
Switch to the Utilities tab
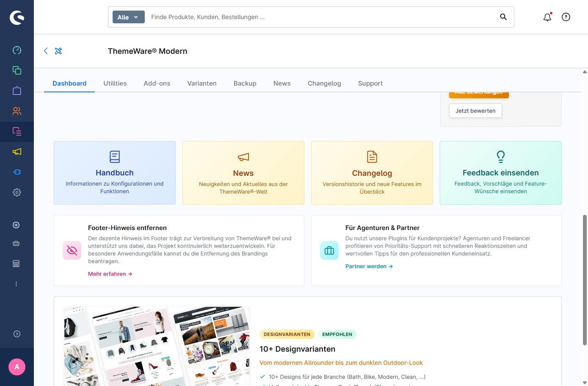pyautogui.click(x=115, y=83)
